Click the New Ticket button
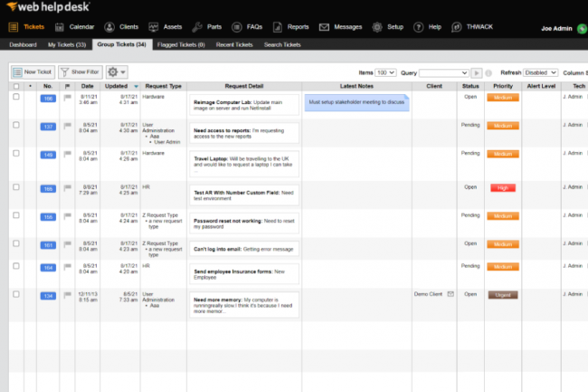Image resolution: width=588 pixels, height=392 pixels. tap(32, 72)
